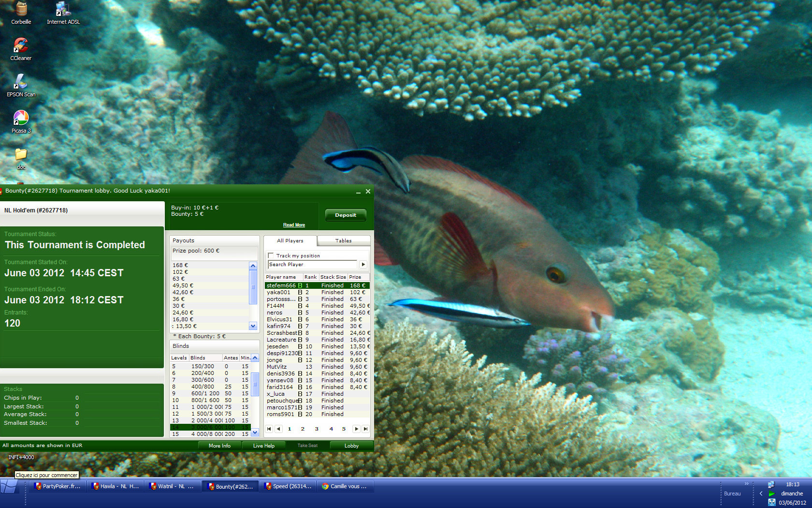Click the Search Player input field
This screenshot has height=508, width=812.
click(313, 265)
